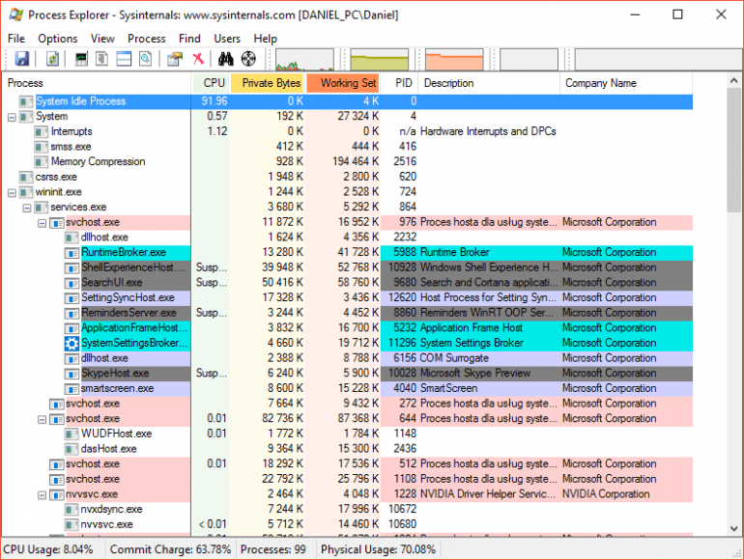Sort by the Process column header

click(97, 83)
